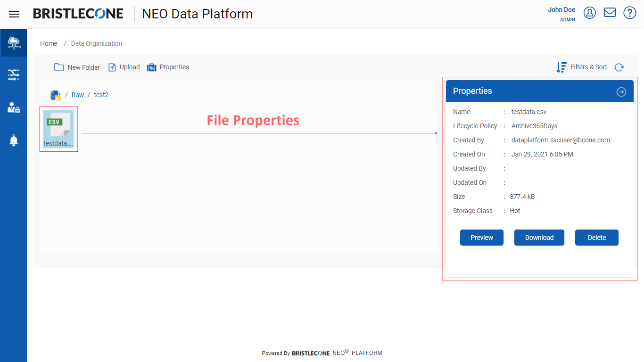The width and height of the screenshot is (644, 362).
Task: Click the Lifecycle Policy label
Action: pyautogui.click(x=475, y=126)
